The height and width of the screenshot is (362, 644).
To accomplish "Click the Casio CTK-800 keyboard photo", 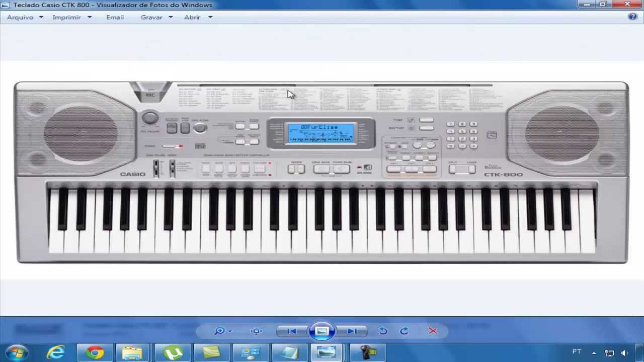I will (321, 172).
